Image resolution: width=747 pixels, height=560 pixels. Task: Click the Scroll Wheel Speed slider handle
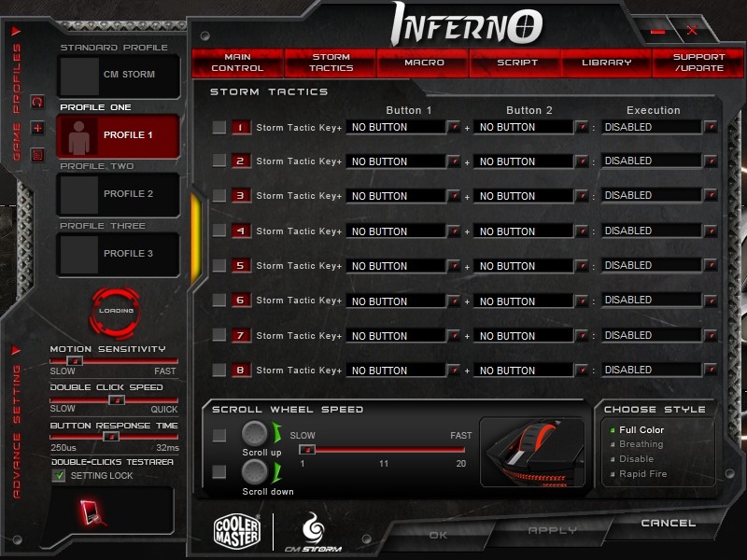(x=307, y=449)
